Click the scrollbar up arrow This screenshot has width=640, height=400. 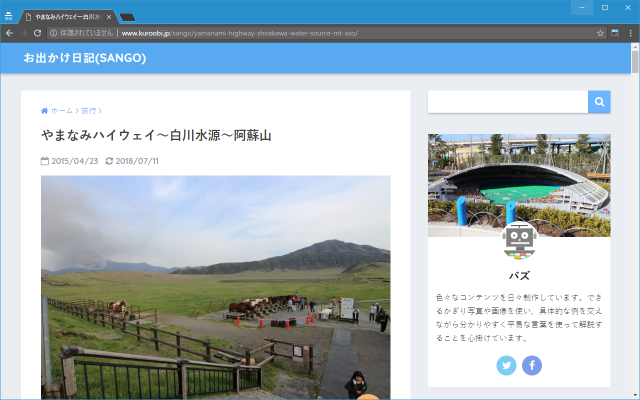(x=635, y=47)
